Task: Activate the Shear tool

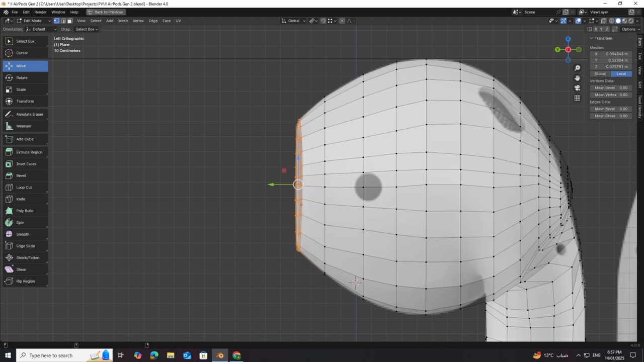Action: [25, 269]
